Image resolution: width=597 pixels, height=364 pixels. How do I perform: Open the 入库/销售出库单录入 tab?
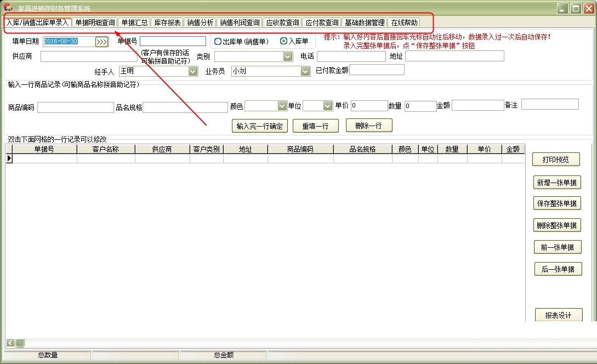(x=38, y=22)
